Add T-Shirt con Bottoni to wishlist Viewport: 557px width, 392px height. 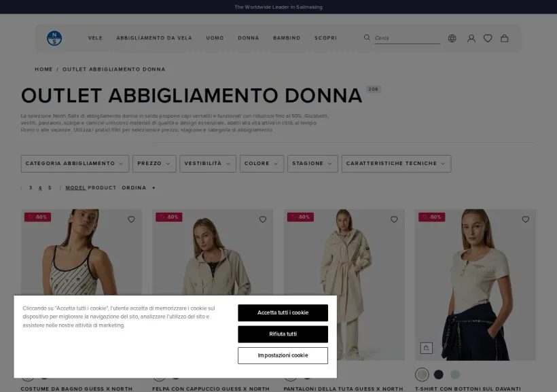[525, 219]
